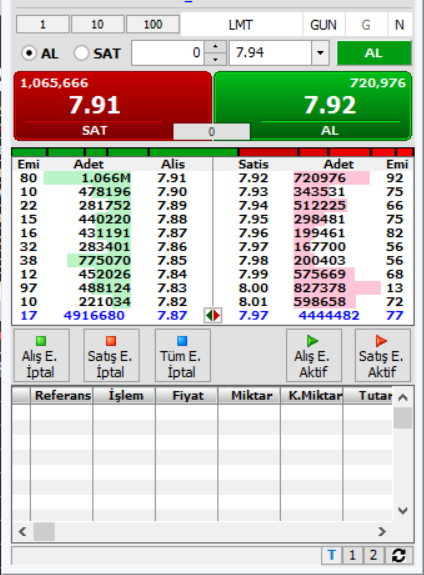
Task: Increase quantity with the up stepper arrow
Action: [215, 47]
